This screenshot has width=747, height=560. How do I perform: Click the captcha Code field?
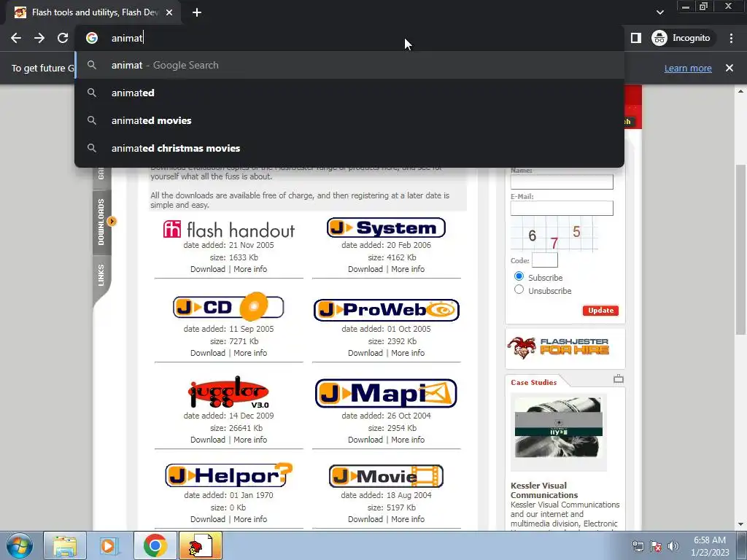(x=544, y=260)
